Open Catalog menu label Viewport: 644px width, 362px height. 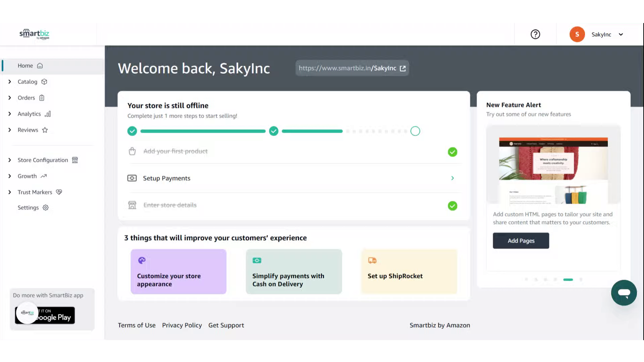[28, 82]
